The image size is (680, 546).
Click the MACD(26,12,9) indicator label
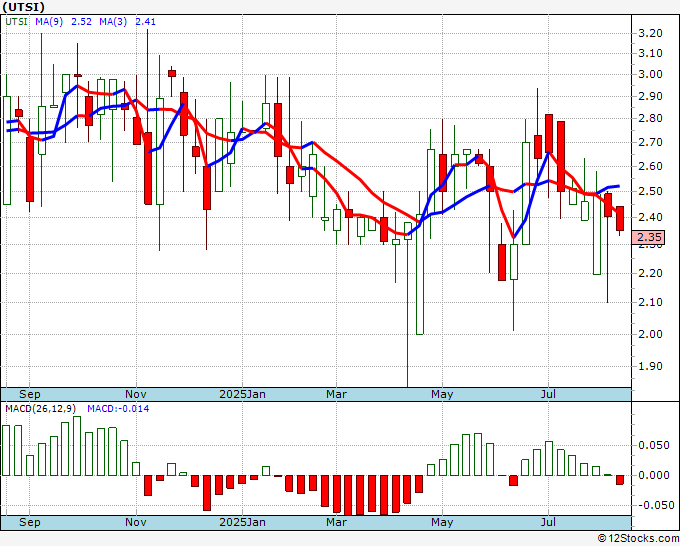tap(40, 409)
